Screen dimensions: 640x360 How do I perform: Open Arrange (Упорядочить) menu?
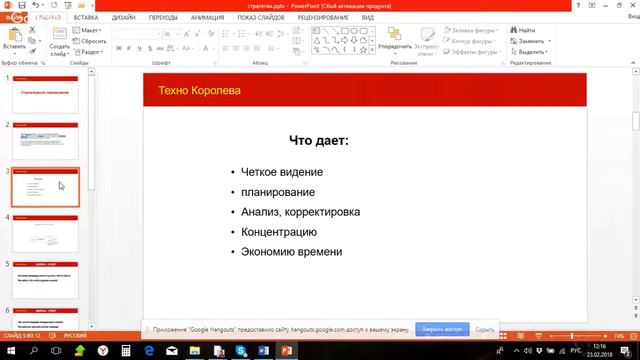pos(395,40)
